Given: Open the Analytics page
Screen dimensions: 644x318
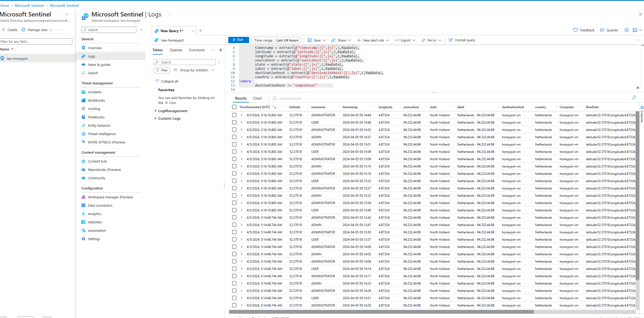Looking at the screenshot, I should (x=95, y=214).
